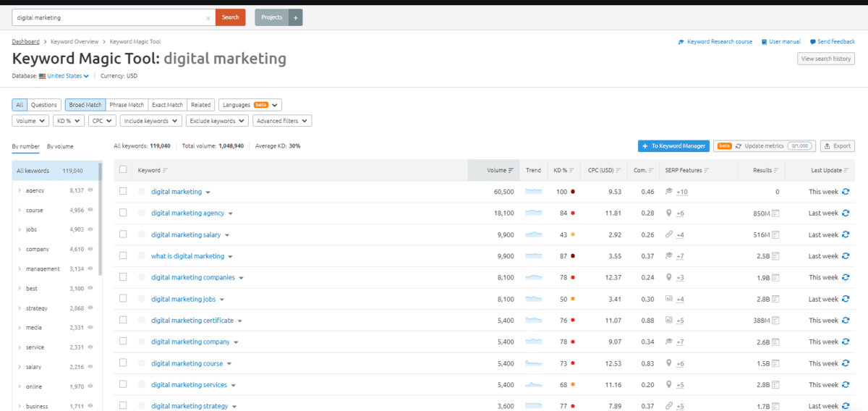Click the keyword groups sidebar scrollbar
The width and height of the screenshot is (868, 411).
[101, 219]
